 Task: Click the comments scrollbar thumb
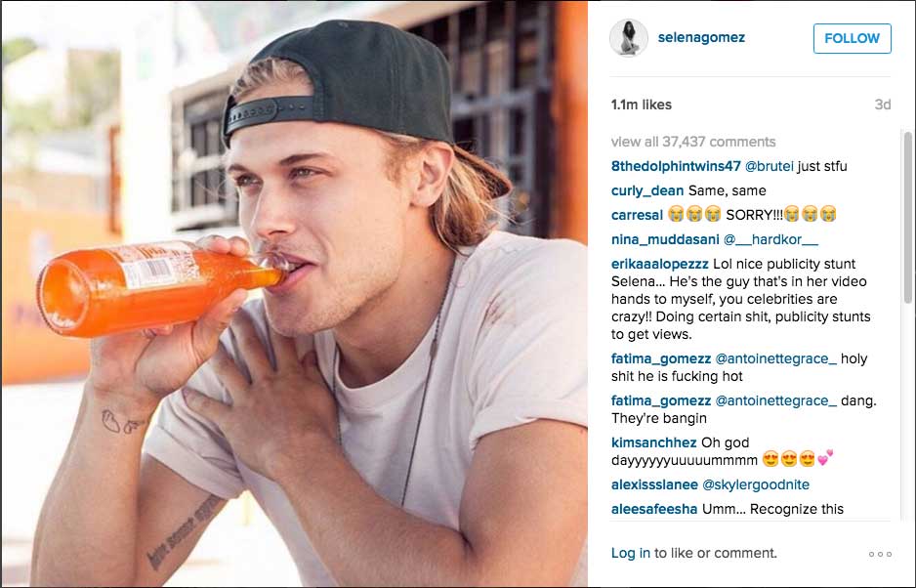click(908, 218)
